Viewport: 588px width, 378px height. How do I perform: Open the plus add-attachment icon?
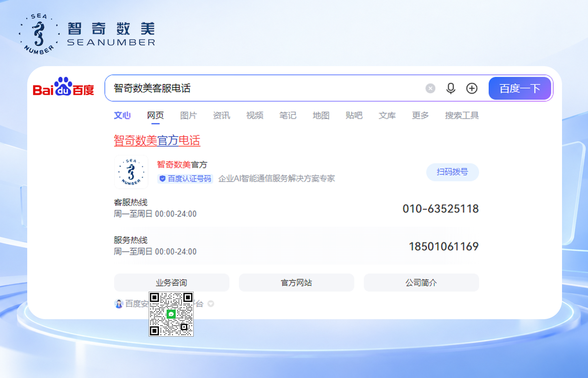[x=472, y=88]
